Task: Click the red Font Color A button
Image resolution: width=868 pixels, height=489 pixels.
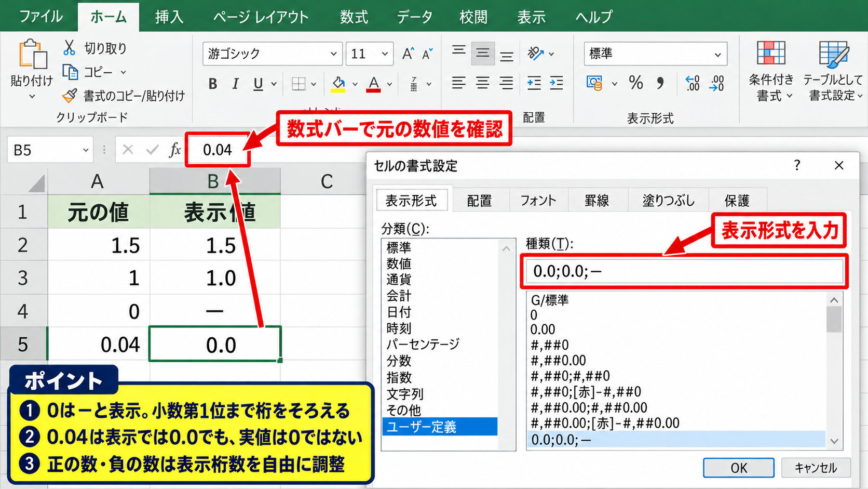Action: [373, 84]
